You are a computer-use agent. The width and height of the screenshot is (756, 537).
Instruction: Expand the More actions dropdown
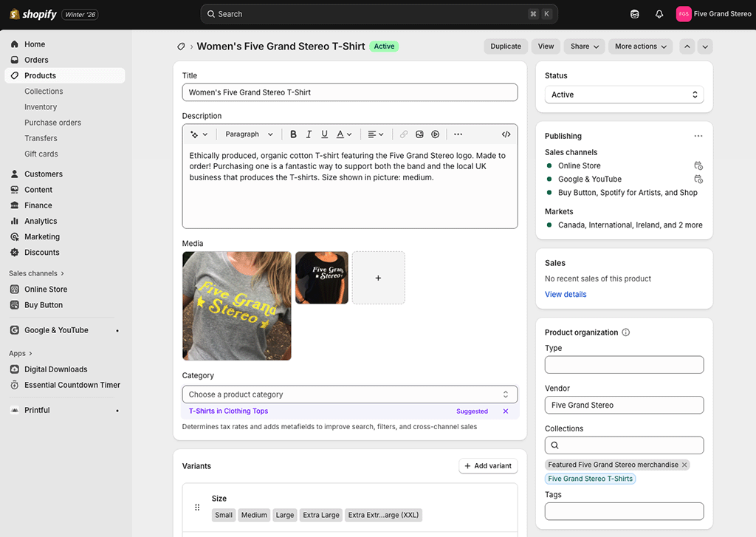639,46
